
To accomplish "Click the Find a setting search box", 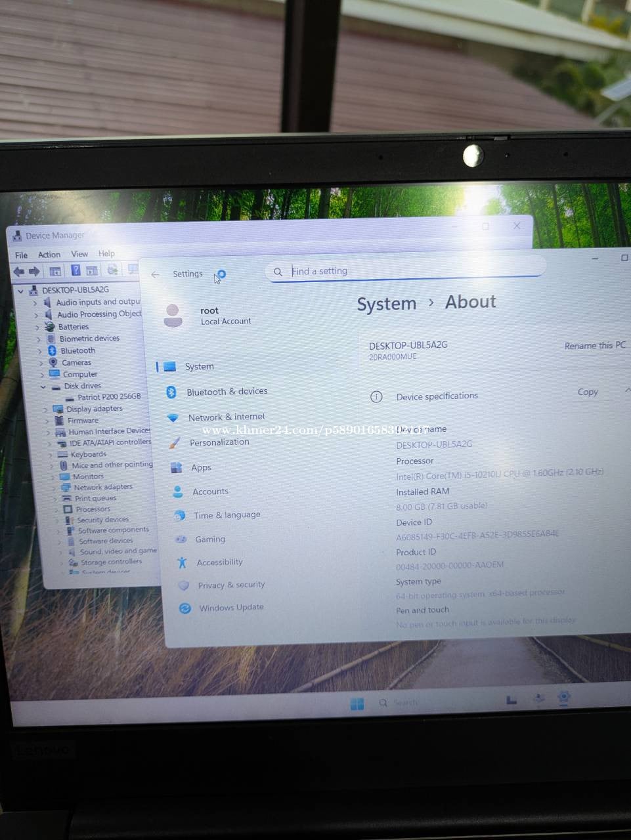I will 405,270.
